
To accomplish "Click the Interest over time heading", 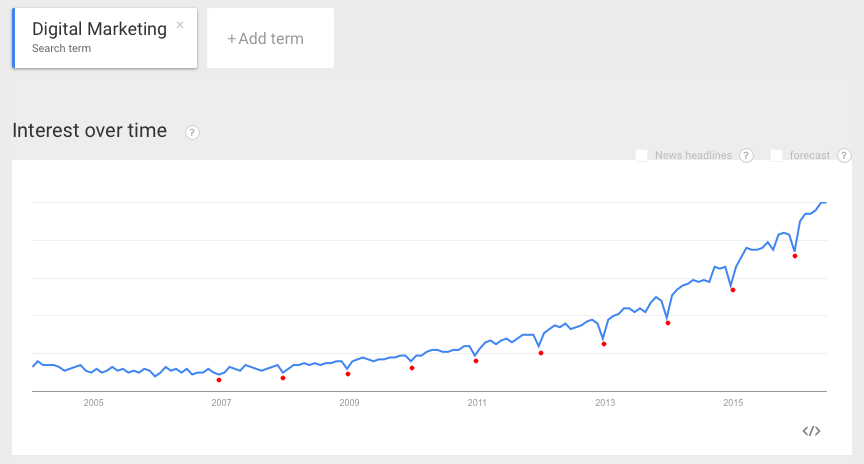I will [x=90, y=131].
